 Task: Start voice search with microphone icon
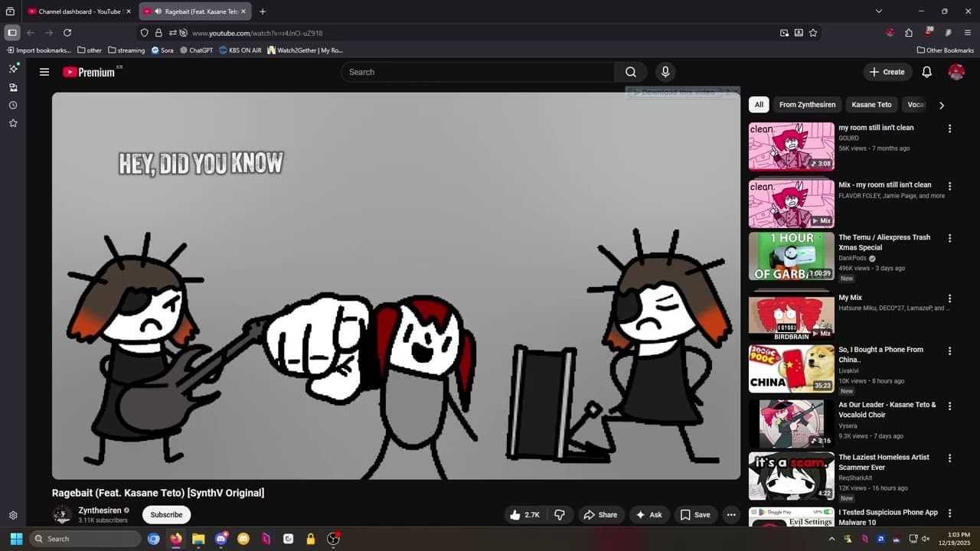point(665,72)
